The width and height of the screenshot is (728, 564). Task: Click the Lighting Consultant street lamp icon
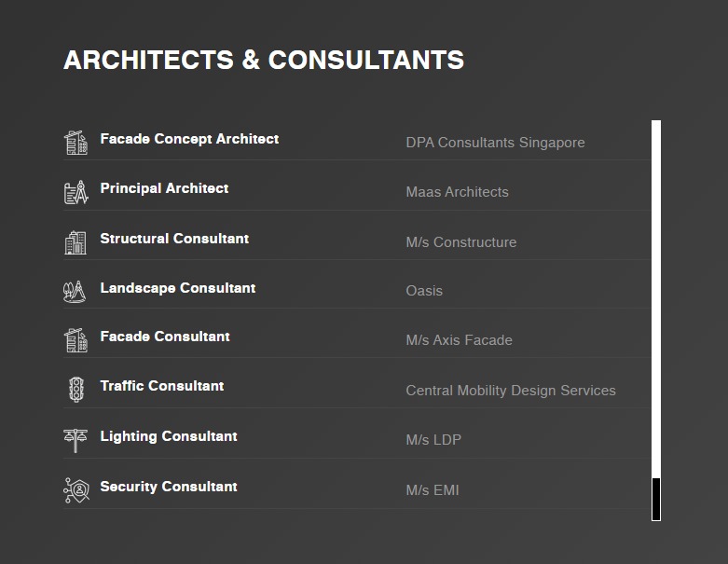pos(76,440)
